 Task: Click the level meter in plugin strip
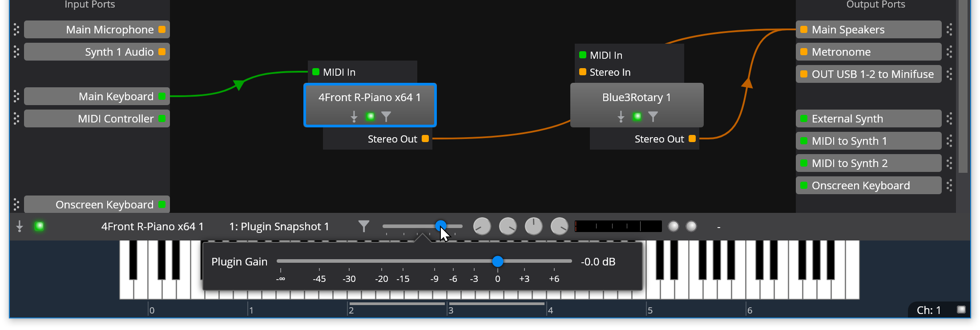618,226
